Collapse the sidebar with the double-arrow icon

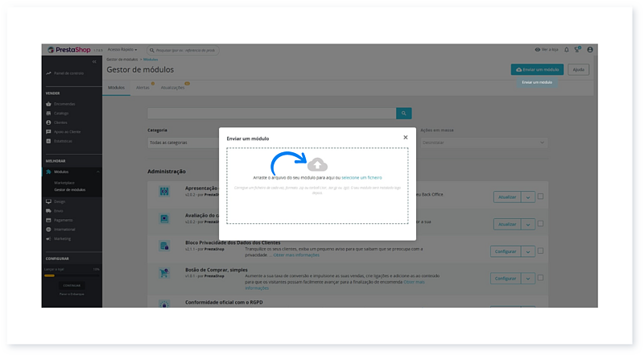tap(94, 61)
